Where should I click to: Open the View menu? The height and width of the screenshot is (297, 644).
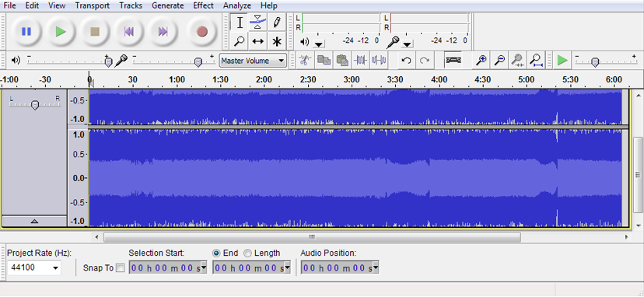pos(57,5)
